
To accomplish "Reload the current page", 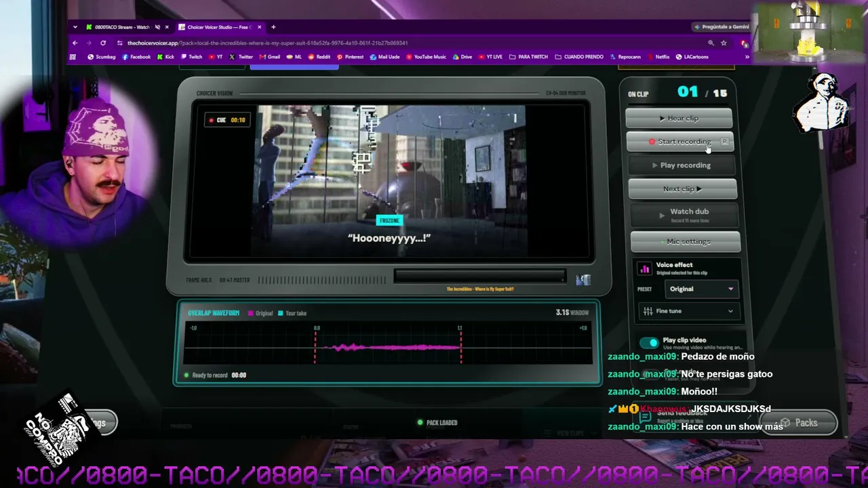I will (103, 43).
